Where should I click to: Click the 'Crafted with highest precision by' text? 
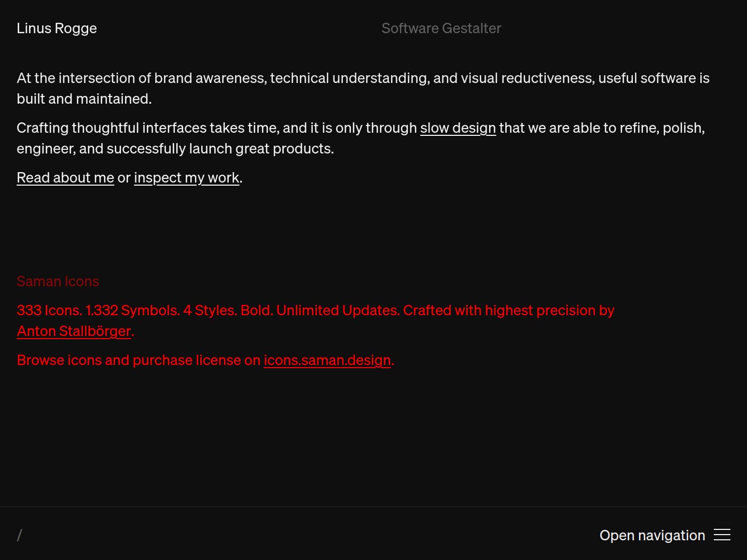[508, 310]
